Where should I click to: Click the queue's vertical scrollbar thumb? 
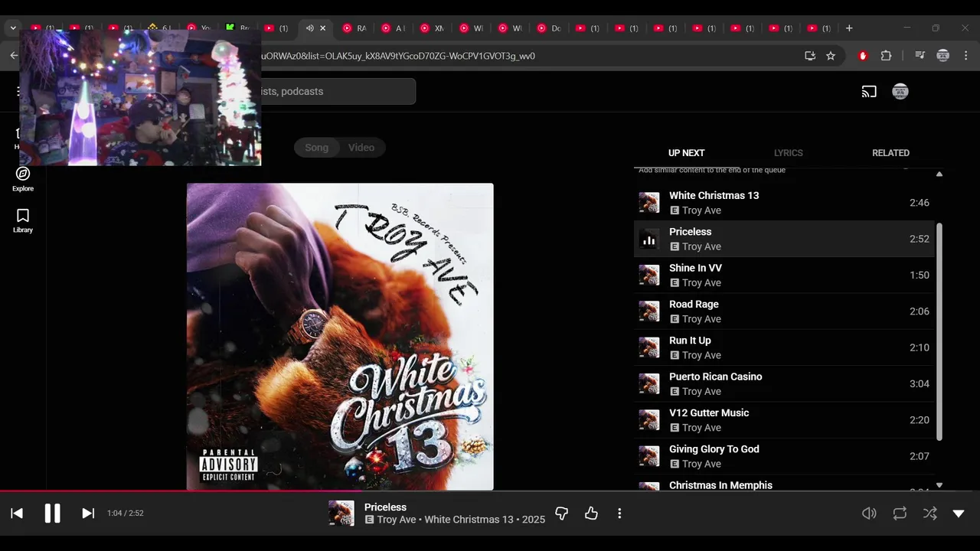click(939, 332)
